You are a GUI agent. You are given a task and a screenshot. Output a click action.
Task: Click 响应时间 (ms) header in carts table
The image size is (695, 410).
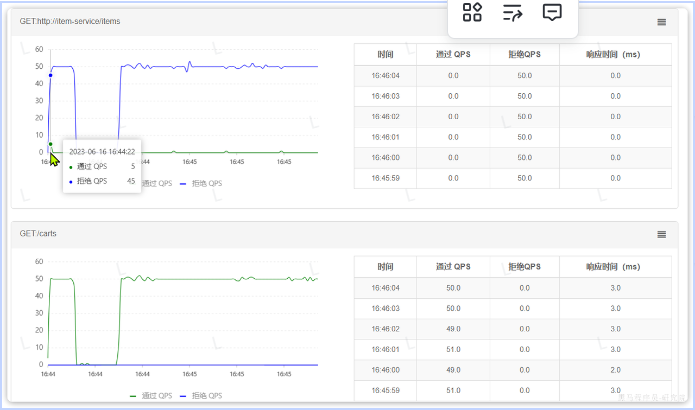613,267
